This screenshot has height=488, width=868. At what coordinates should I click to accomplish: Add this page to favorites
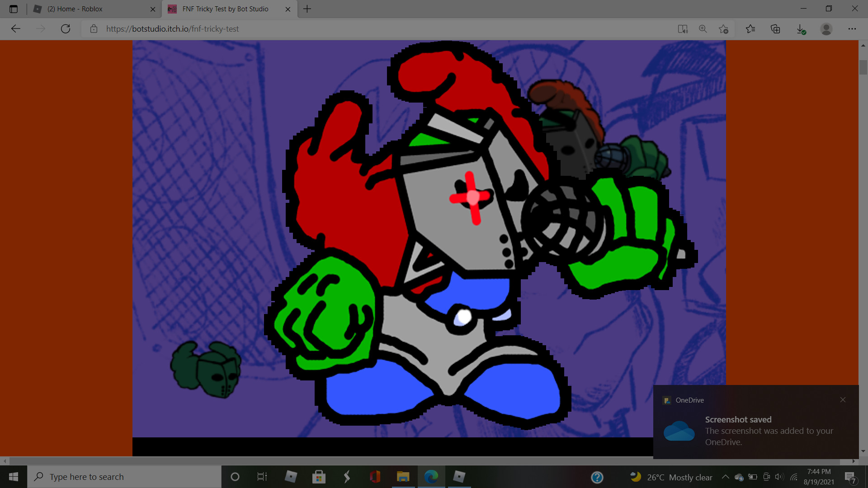723,29
